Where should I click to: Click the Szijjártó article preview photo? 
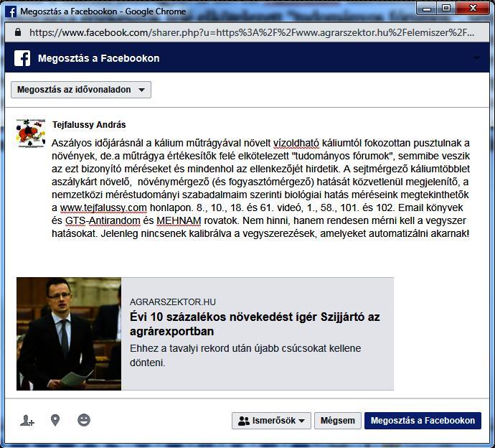tap(69, 334)
